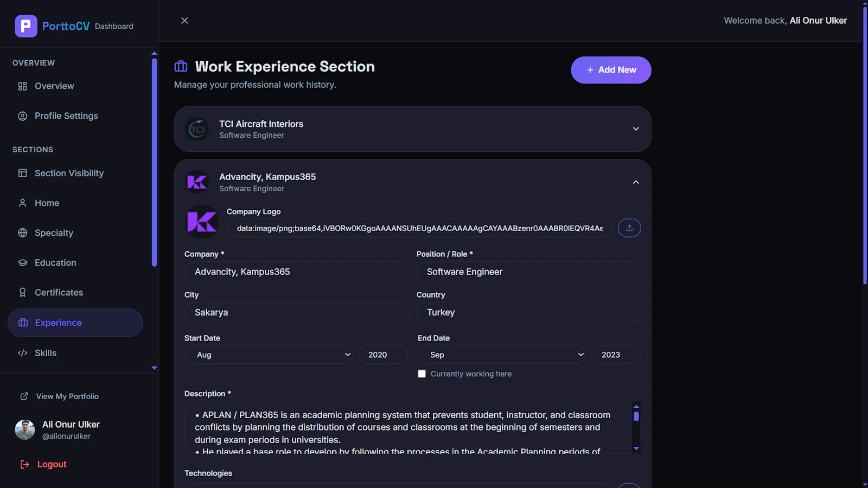This screenshot has width=868, height=488.
Task: Click the Description textarea scrollbar thumb
Action: 636,416
